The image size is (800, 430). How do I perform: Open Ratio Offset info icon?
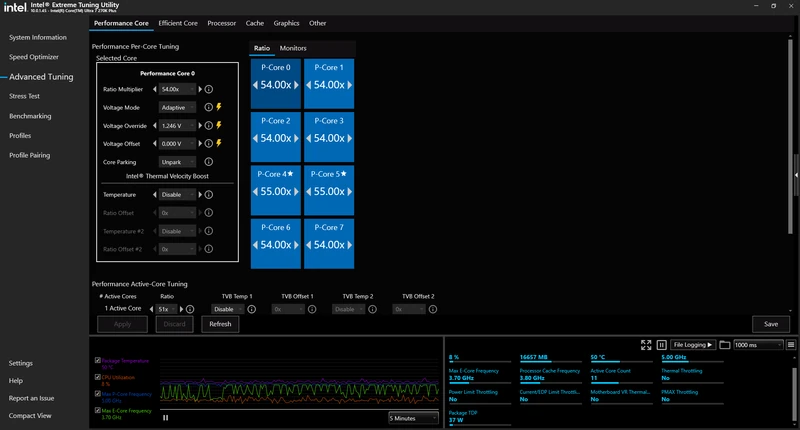pos(209,213)
